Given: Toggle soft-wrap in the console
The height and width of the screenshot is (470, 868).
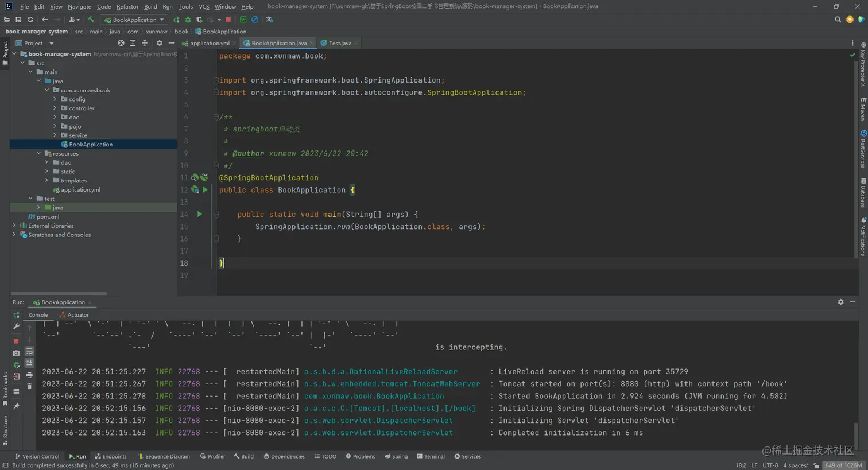Looking at the screenshot, I should tap(29, 351).
